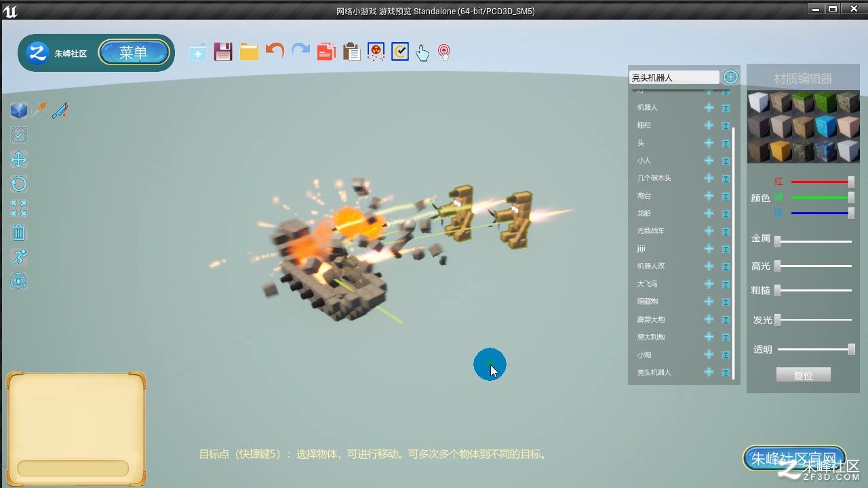Screen dimensions: 868x488
Task: Click the round plus button beside name field
Action: coord(730,77)
